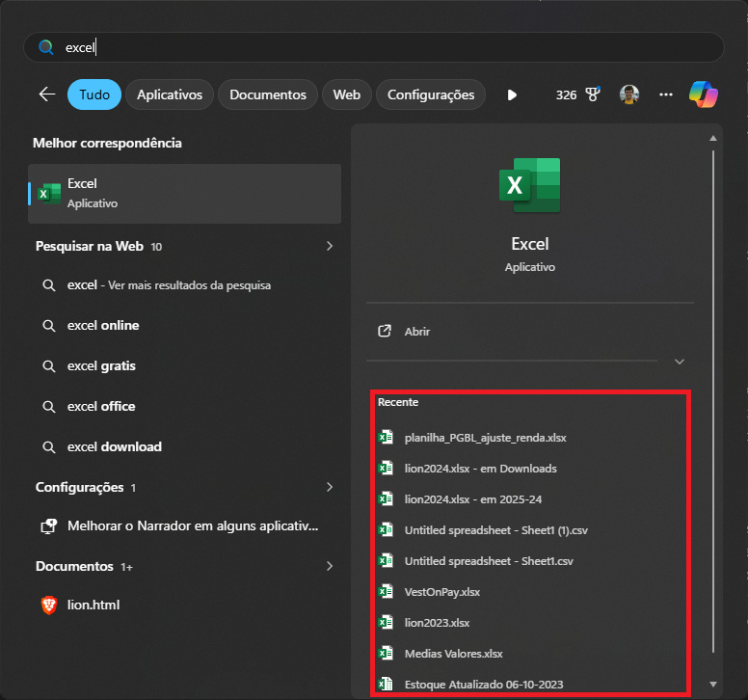This screenshot has width=748, height=700.
Task: Select the Tudo filter tab
Action: click(x=94, y=94)
